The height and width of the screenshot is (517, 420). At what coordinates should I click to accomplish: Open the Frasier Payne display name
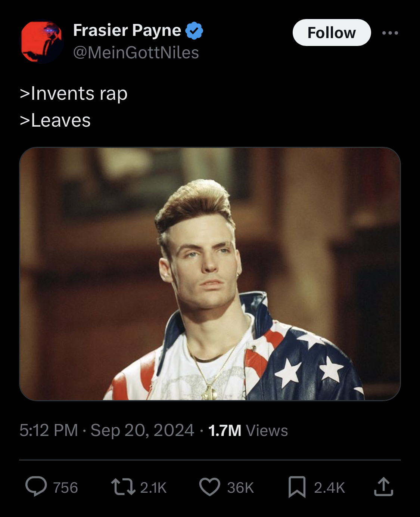click(x=127, y=30)
